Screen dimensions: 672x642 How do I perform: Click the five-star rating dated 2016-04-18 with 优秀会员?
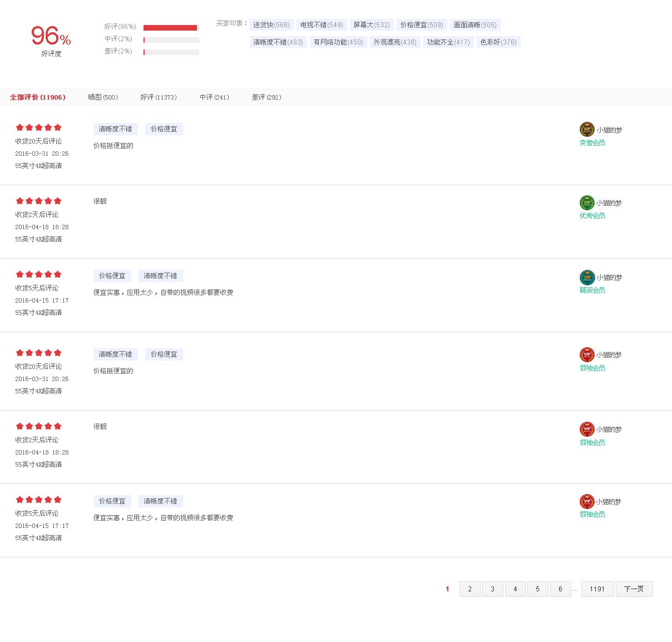click(x=38, y=201)
